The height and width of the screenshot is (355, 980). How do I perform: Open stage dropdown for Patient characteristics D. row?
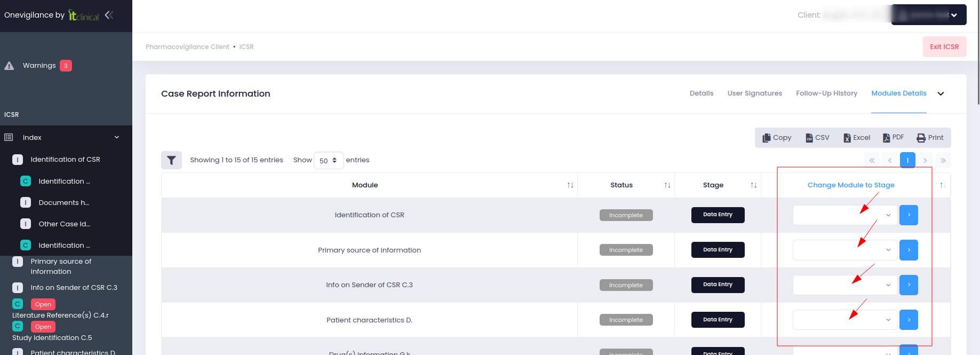[x=845, y=320]
